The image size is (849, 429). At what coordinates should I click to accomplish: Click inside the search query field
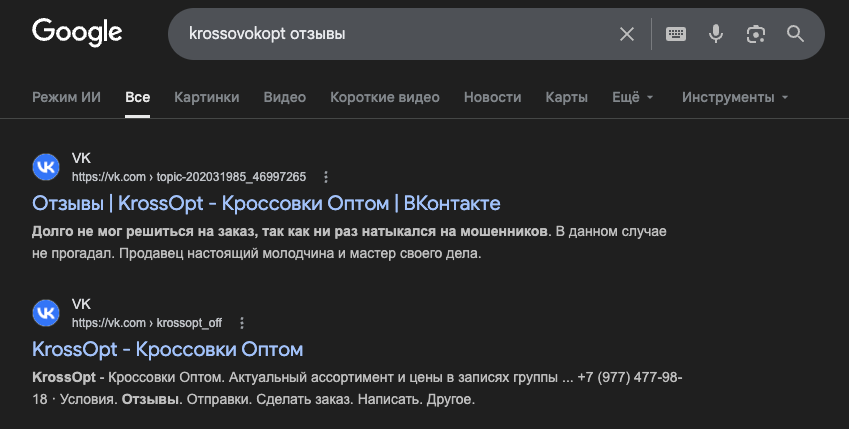400,34
